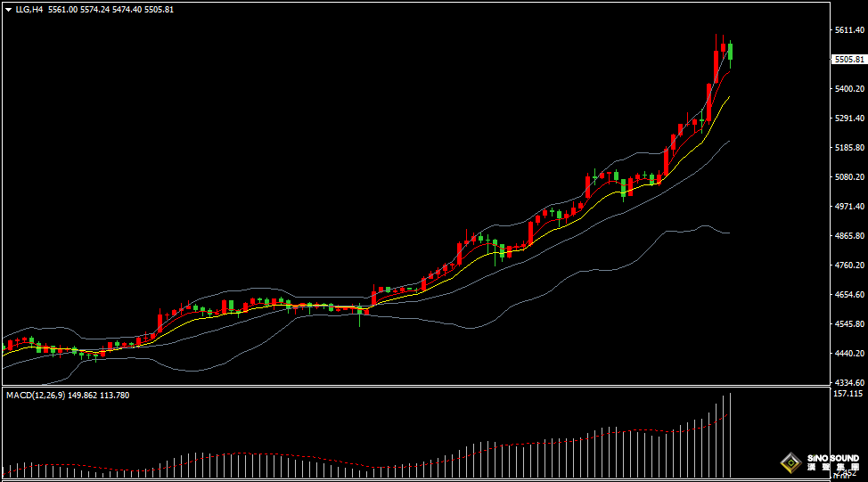This screenshot has width=868, height=482.
Task: Click the 5080.00 price axis label
Action: (848, 177)
